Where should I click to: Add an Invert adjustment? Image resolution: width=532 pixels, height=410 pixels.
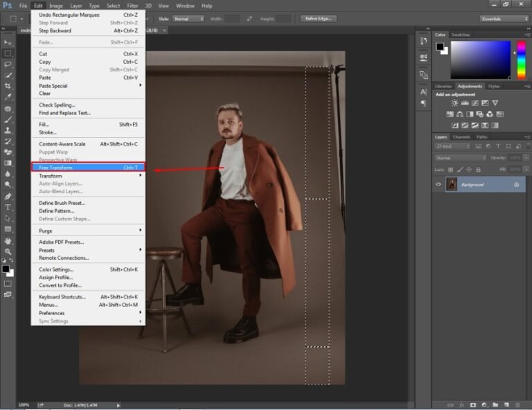point(455,125)
